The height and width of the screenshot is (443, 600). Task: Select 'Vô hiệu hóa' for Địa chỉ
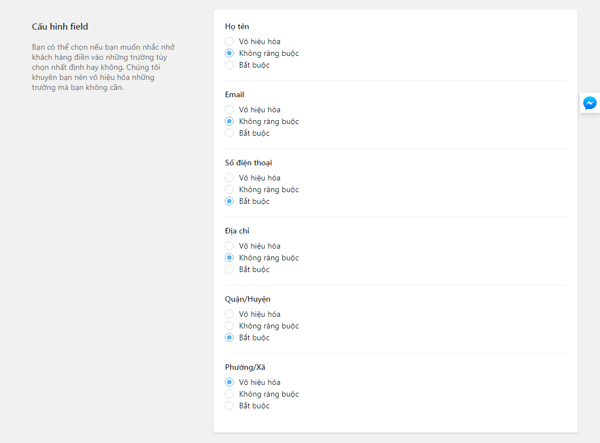(230, 246)
